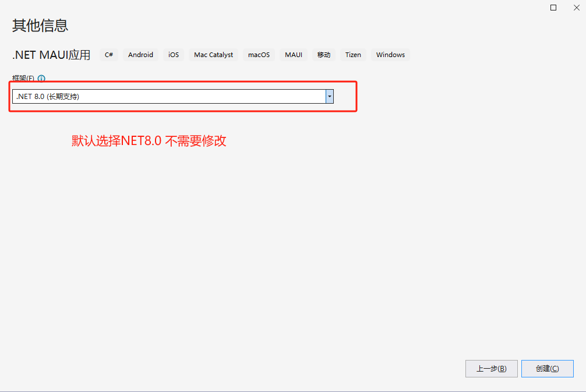Screen dimensions: 586x392
Task: Select the MAUI project tag
Action: pyautogui.click(x=293, y=54)
